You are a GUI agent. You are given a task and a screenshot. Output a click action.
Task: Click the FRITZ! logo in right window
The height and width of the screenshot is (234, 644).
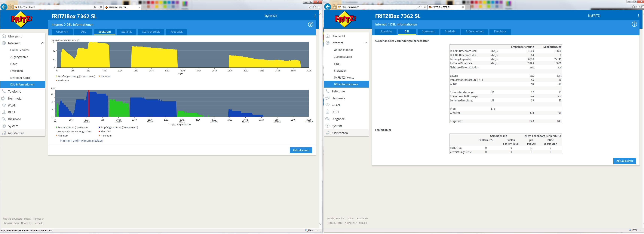[345, 19]
